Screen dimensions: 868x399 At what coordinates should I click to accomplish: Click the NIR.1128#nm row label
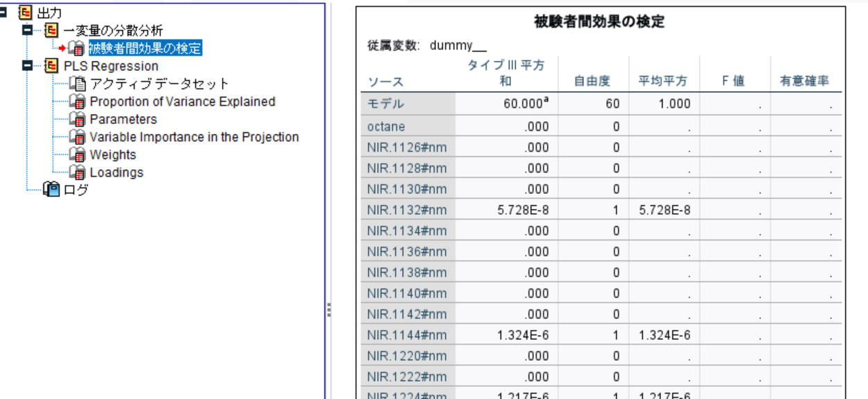coord(408,168)
